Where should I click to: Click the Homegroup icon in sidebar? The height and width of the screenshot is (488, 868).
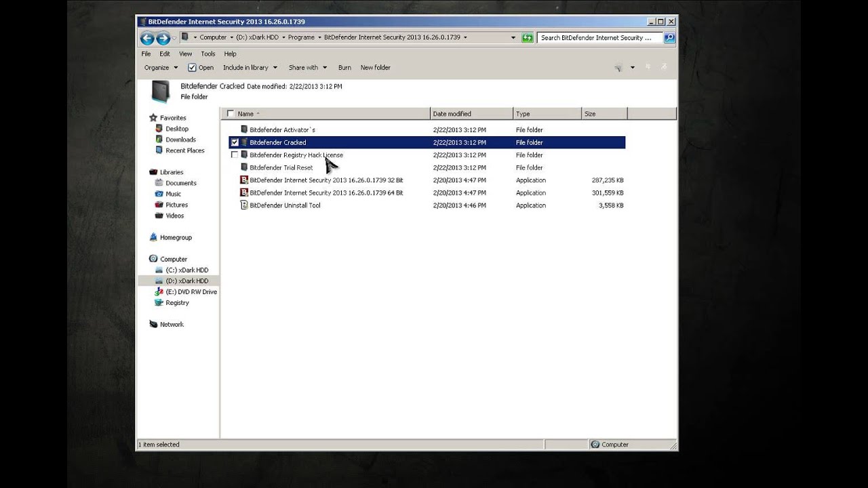click(153, 237)
